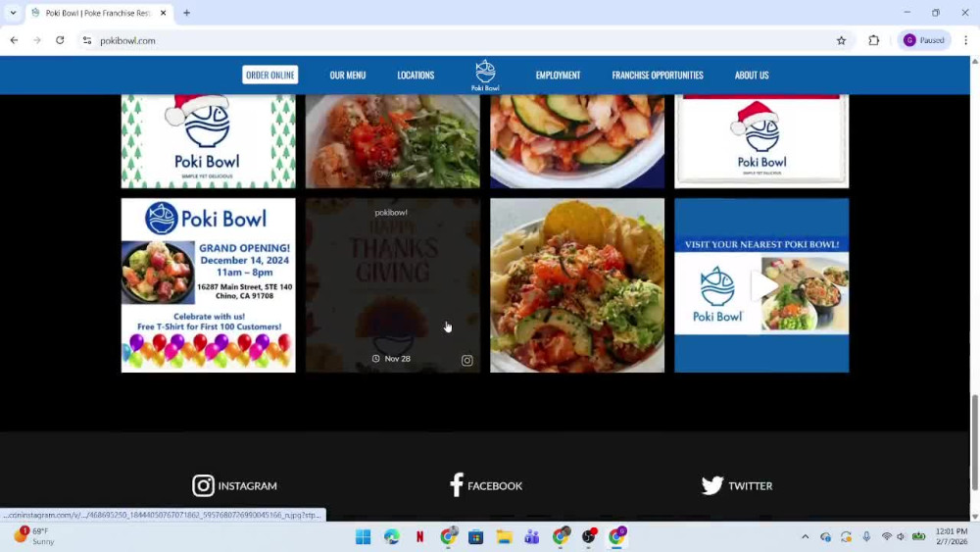
Task: Click the Paused profile button
Action: coord(924,40)
